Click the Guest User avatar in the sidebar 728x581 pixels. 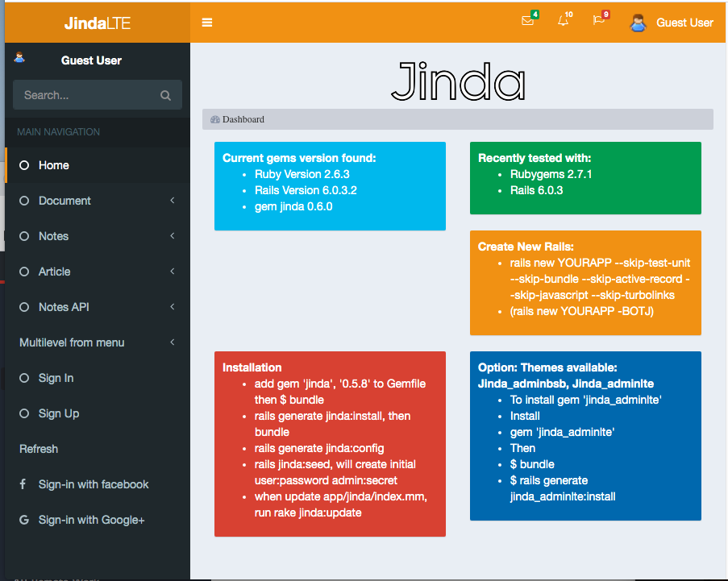pyautogui.click(x=19, y=57)
